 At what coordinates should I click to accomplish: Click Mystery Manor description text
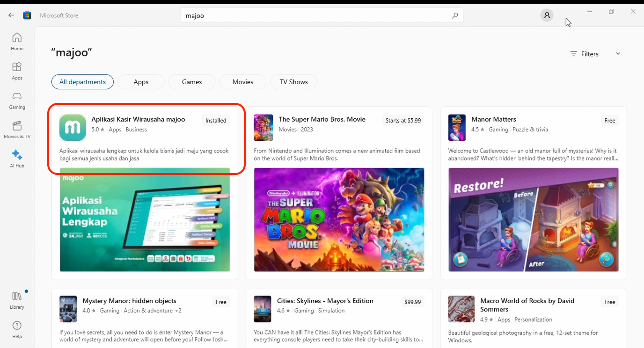click(144, 336)
